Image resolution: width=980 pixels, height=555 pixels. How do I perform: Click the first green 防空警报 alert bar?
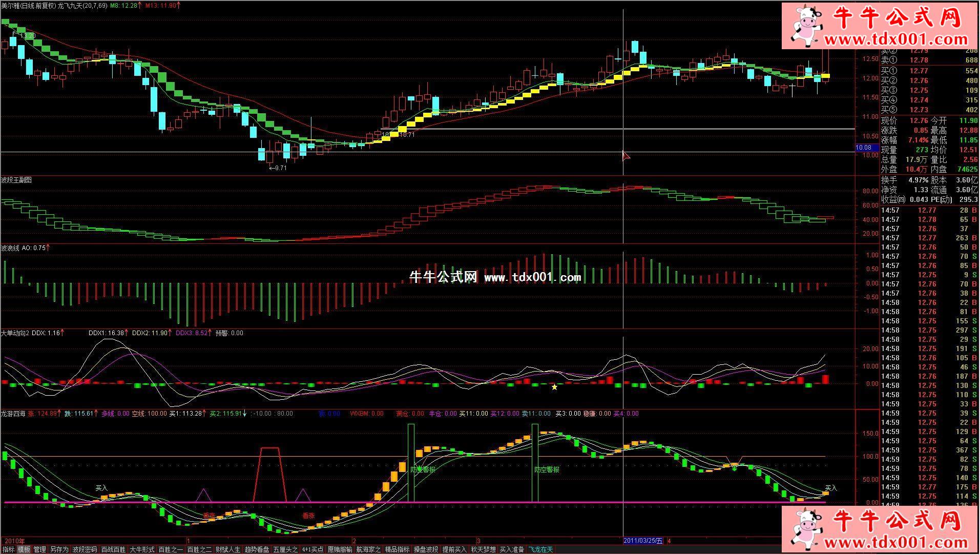coord(410,463)
